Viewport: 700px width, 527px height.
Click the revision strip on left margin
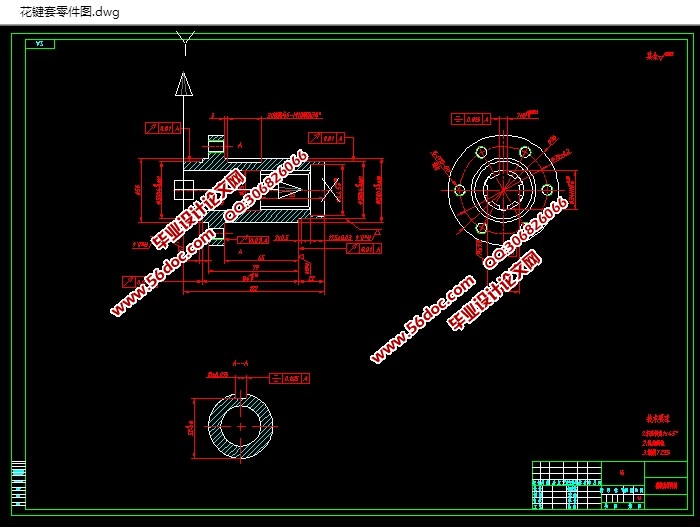18,482
